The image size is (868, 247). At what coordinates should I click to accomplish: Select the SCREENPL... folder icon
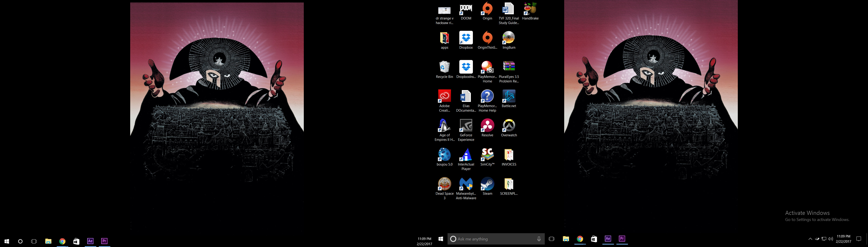point(509,186)
